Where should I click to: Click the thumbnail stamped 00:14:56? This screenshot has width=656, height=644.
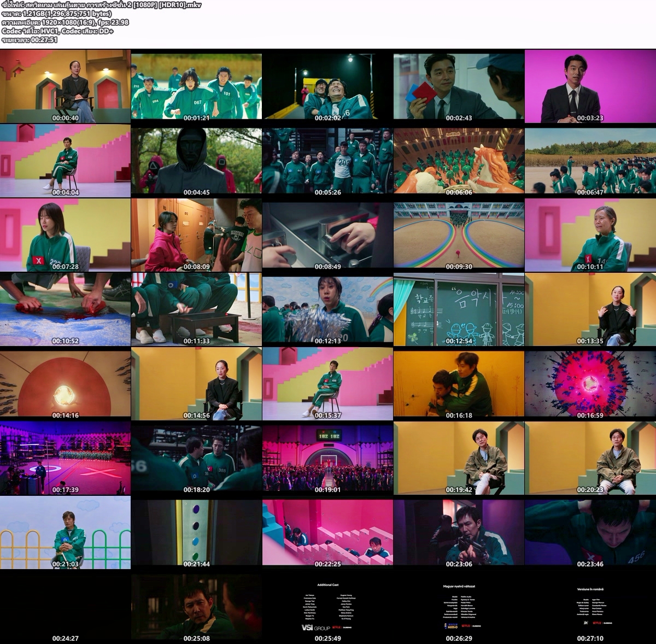coord(196,384)
